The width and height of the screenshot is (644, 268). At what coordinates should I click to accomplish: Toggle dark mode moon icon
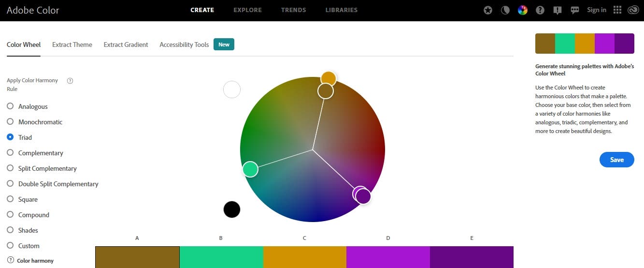click(505, 10)
